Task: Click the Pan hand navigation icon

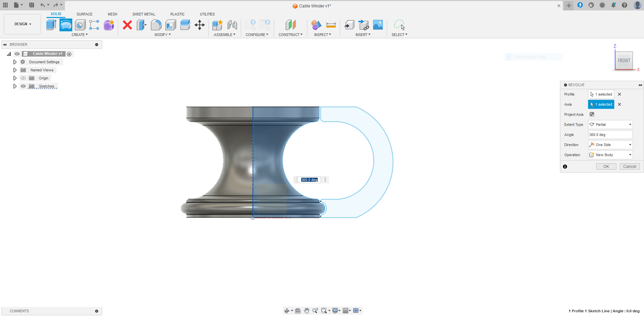Action: coord(307,311)
